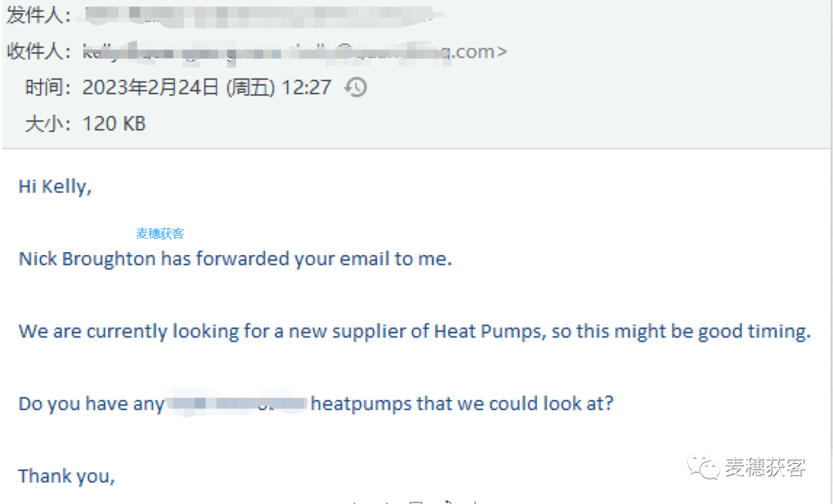Screen dimensions: 833x504
Task: Click the date 2023年2月24日 (周五) 12:27
Action: point(207,88)
